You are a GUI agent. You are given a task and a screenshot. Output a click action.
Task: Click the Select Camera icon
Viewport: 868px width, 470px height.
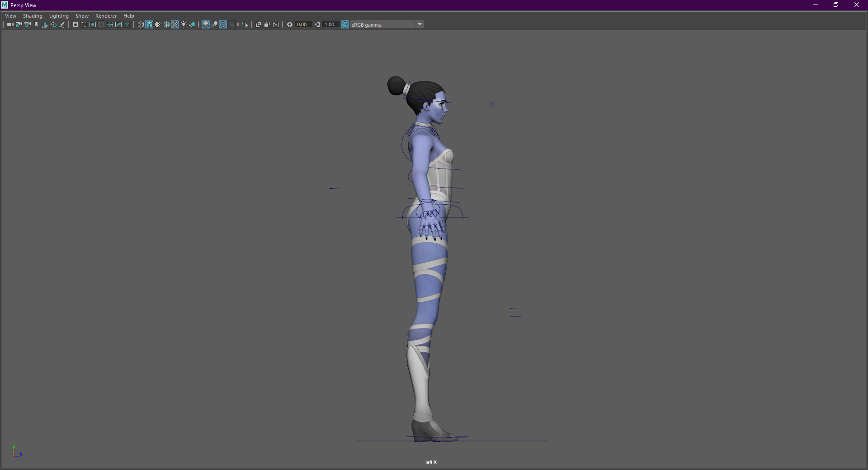(10, 24)
